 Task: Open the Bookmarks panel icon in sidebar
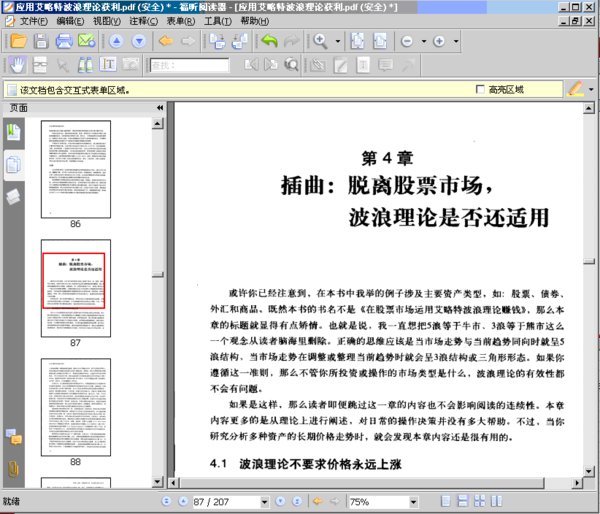[x=13, y=132]
